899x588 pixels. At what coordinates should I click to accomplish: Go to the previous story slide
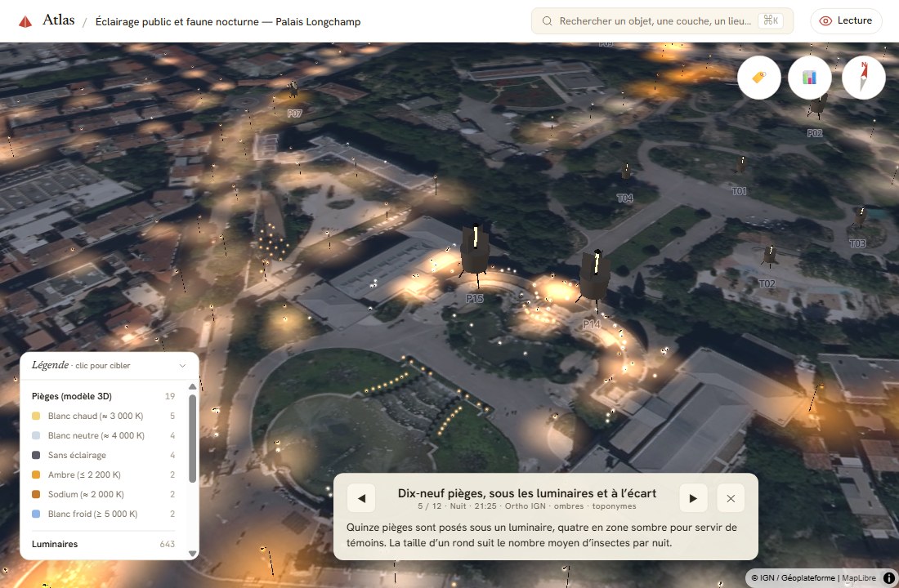click(361, 498)
